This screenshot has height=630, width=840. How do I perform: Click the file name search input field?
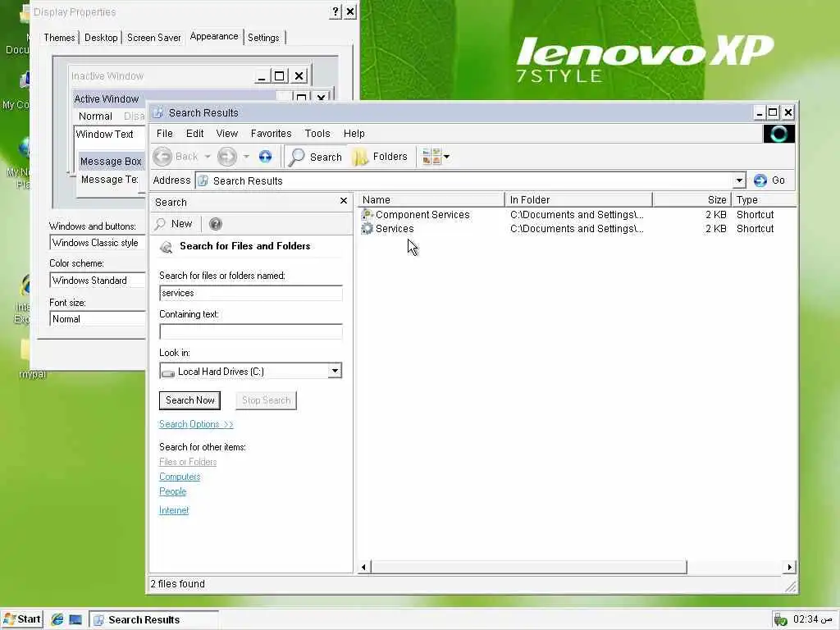[x=251, y=293]
